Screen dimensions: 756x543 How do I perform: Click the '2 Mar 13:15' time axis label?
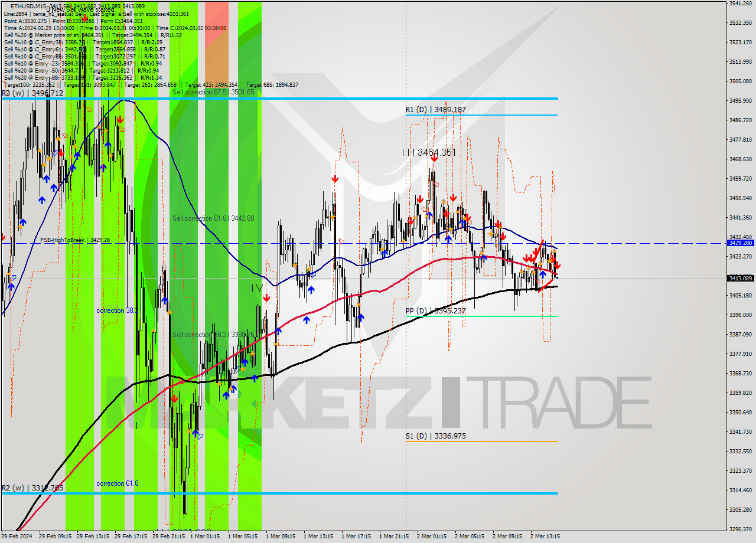pyautogui.click(x=545, y=537)
